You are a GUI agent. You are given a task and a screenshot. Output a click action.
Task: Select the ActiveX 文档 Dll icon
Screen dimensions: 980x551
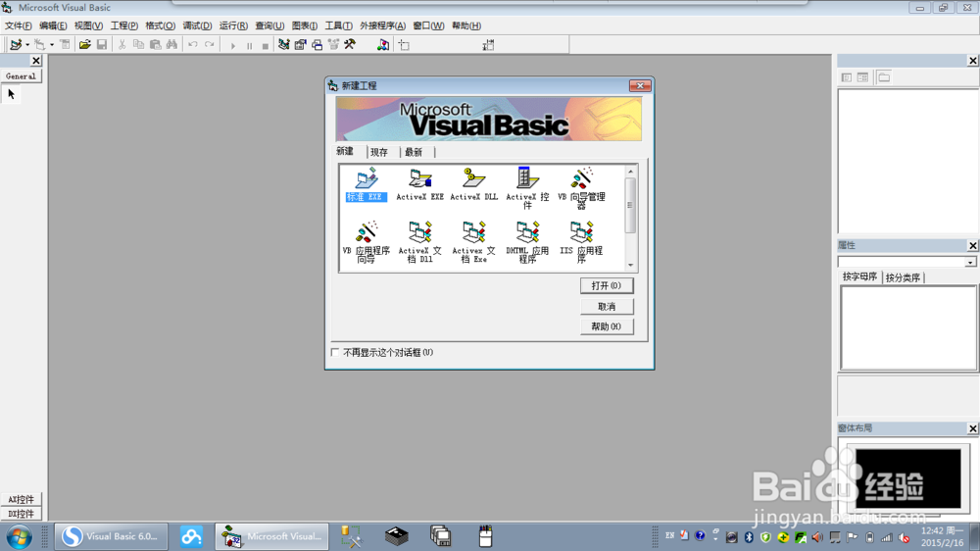420,241
